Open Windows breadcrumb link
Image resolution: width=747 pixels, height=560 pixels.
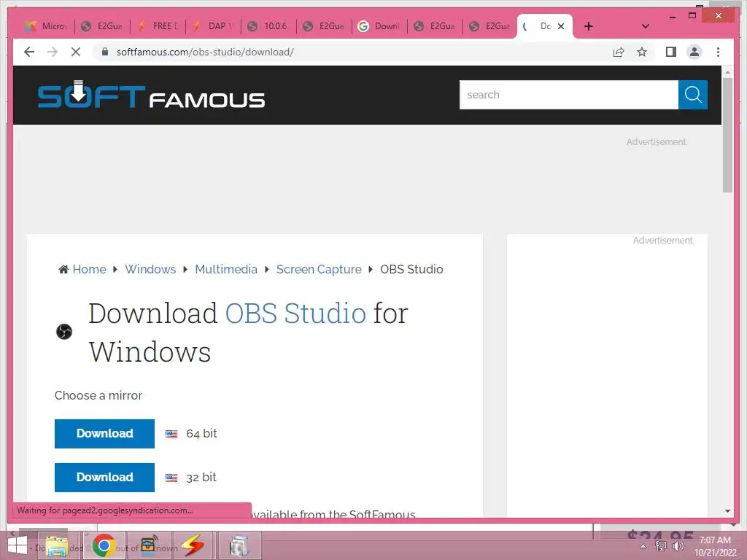pyautogui.click(x=150, y=270)
